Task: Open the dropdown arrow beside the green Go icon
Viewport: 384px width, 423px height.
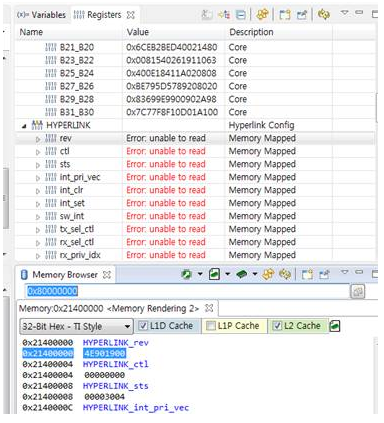Action: point(200,274)
